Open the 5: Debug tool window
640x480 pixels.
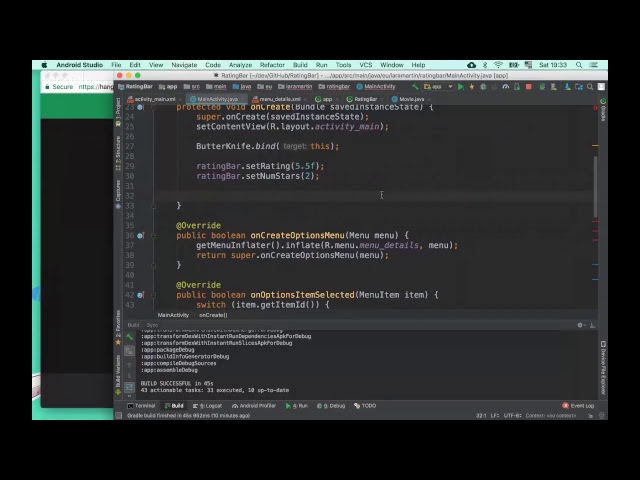click(331, 406)
